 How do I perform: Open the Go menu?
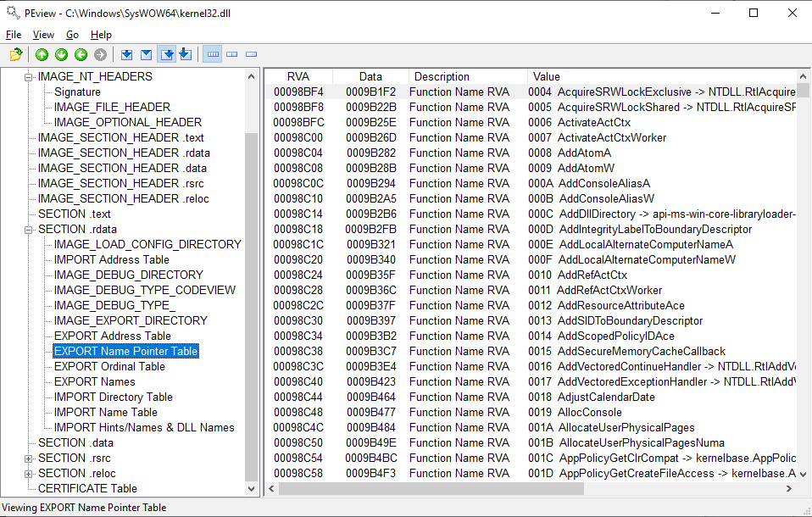(x=72, y=35)
